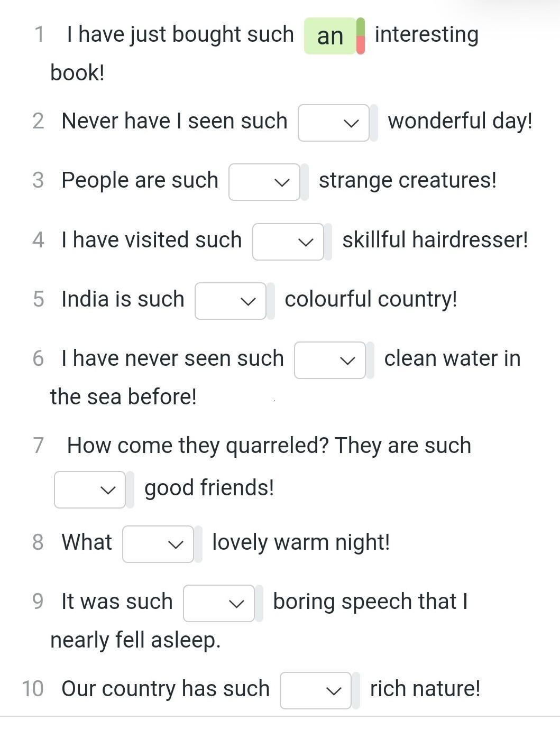Click the gray status bar before "wonderful day!"

point(374,123)
